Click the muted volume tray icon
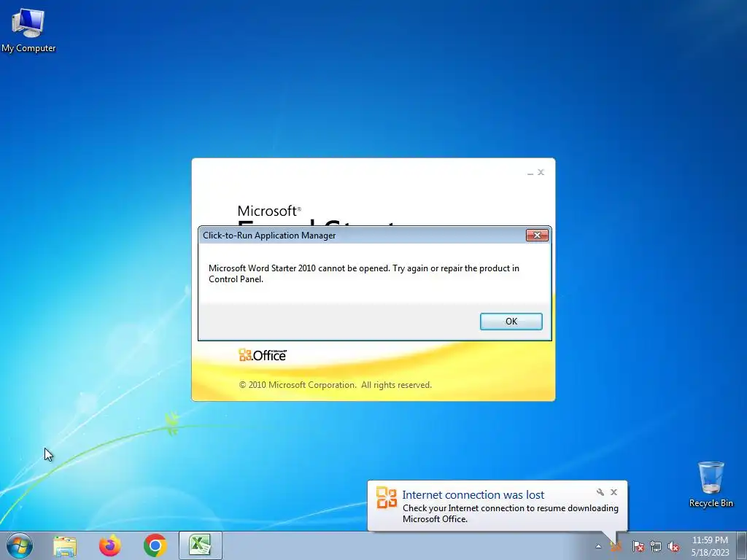This screenshot has height=560, width=747. point(673,546)
